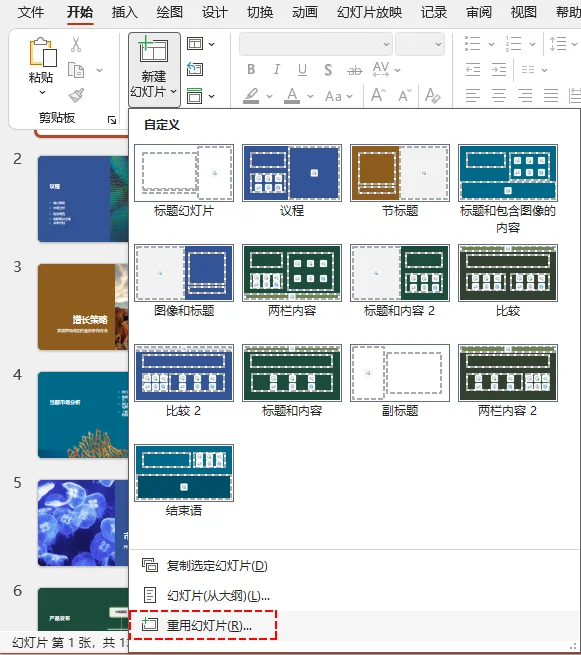The height and width of the screenshot is (655, 581).
Task: Toggle Underline formatting
Action: 302,70
